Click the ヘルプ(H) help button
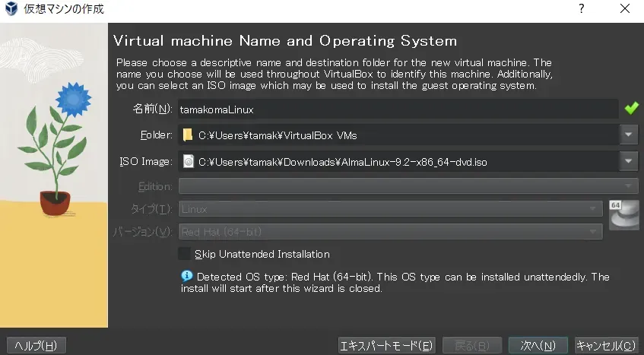 point(36,346)
